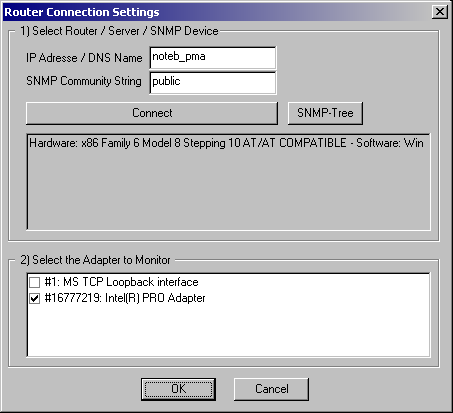The height and width of the screenshot is (413, 453).
Task: Close the Router Connection Settings window
Action: [440, 12]
